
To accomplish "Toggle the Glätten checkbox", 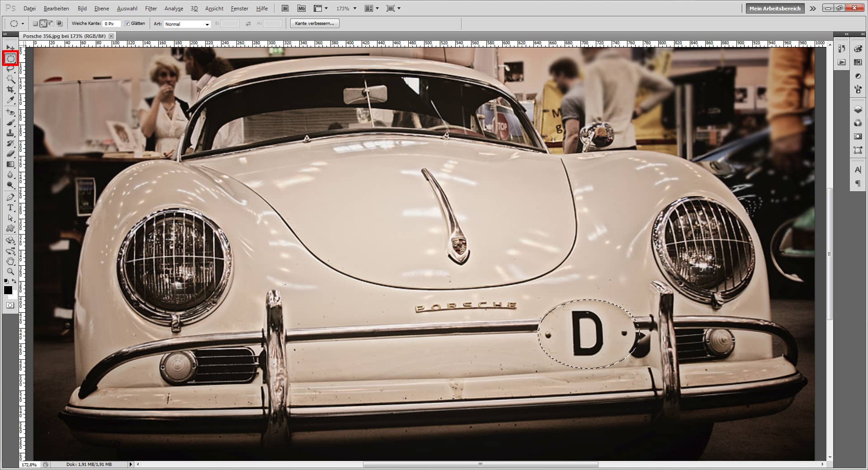I will pos(127,23).
